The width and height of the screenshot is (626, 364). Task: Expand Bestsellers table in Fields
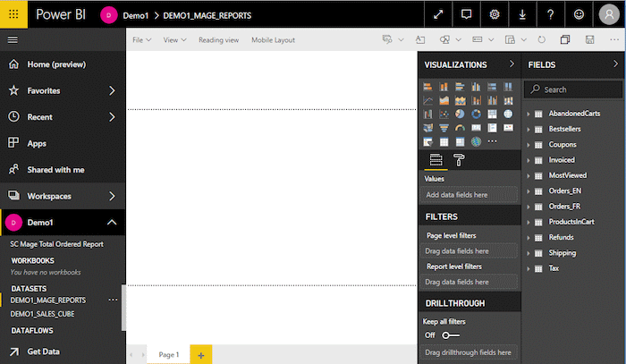pyautogui.click(x=529, y=130)
